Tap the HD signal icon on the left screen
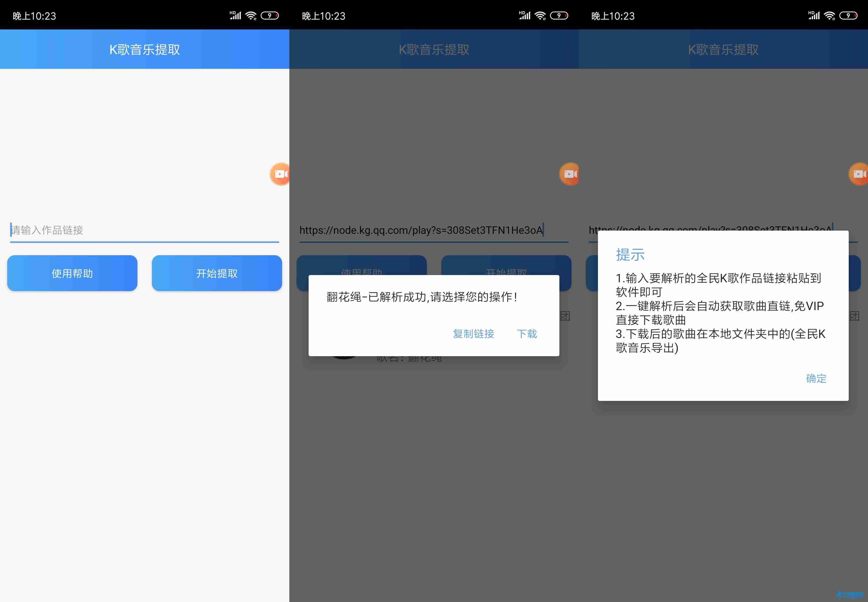 (x=235, y=15)
